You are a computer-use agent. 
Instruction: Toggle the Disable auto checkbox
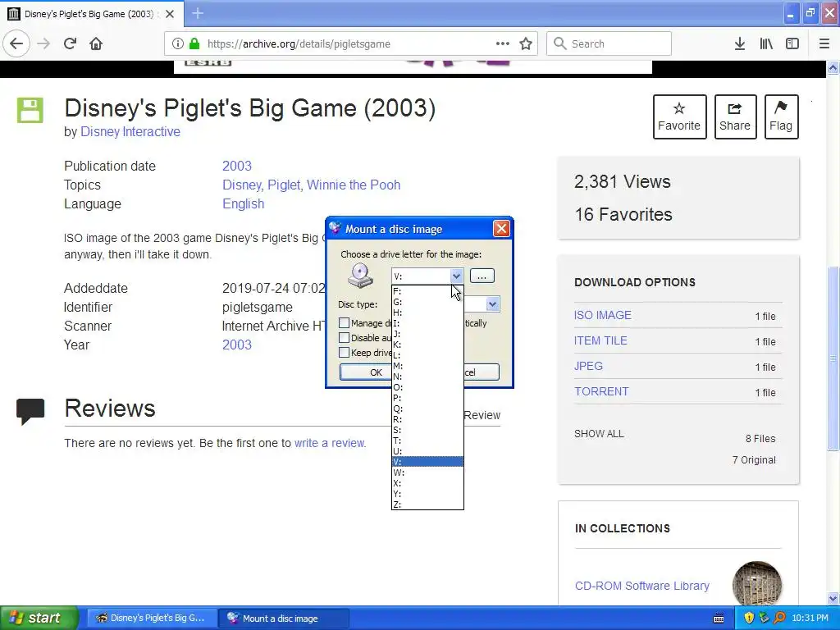point(344,338)
